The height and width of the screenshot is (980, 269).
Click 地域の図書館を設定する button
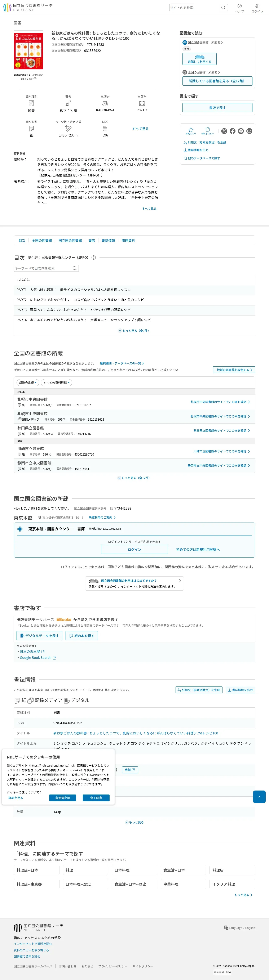tap(234, 370)
